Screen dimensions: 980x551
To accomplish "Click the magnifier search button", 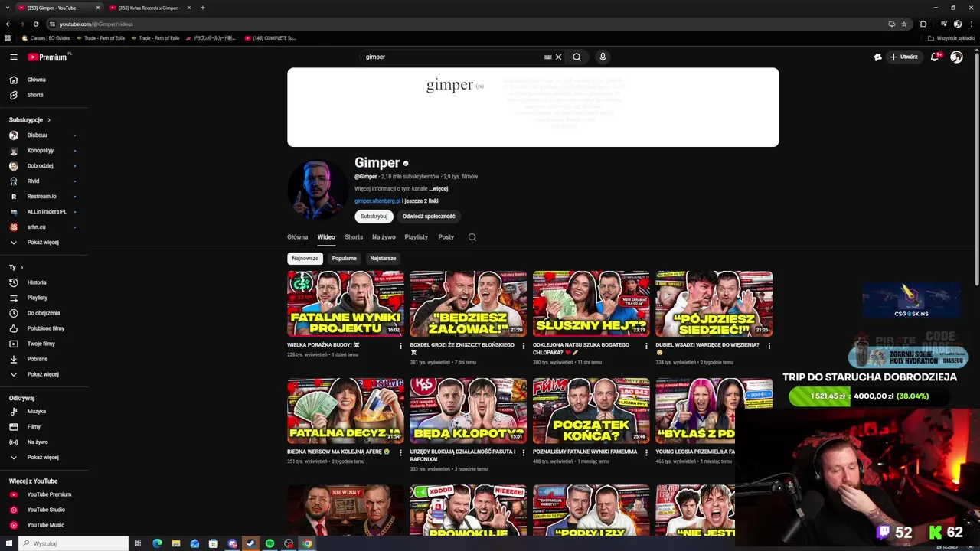I will coord(577,57).
